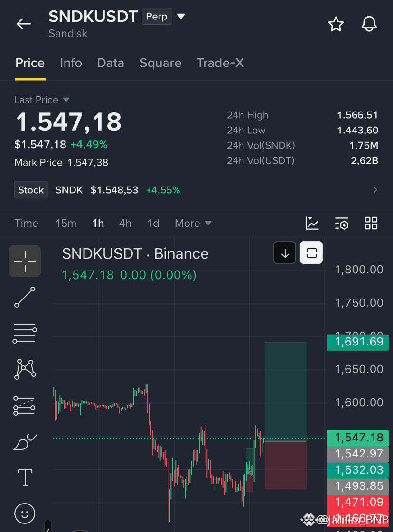Image resolution: width=393 pixels, height=532 pixels.
Task: Select the 1h interval
Action: pyautogui.click(x=98, y=223)
